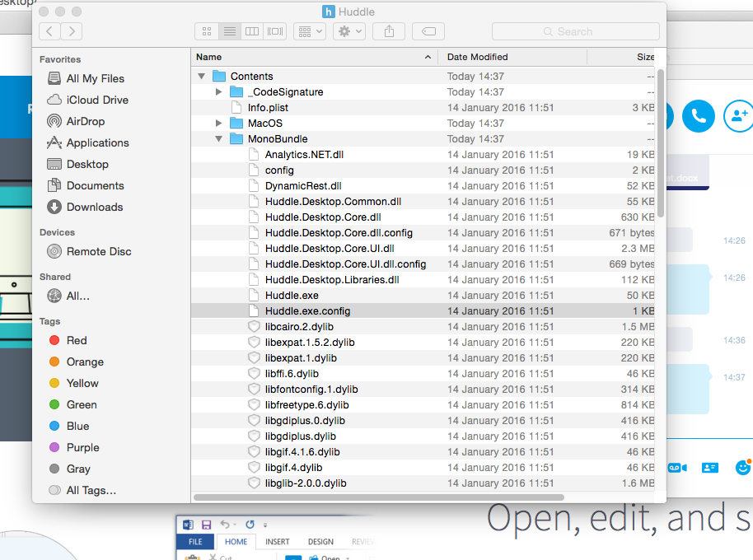This screenshot has width=753, height=560.
Task: Click the Share toolbar button
Action: (389, 31)
